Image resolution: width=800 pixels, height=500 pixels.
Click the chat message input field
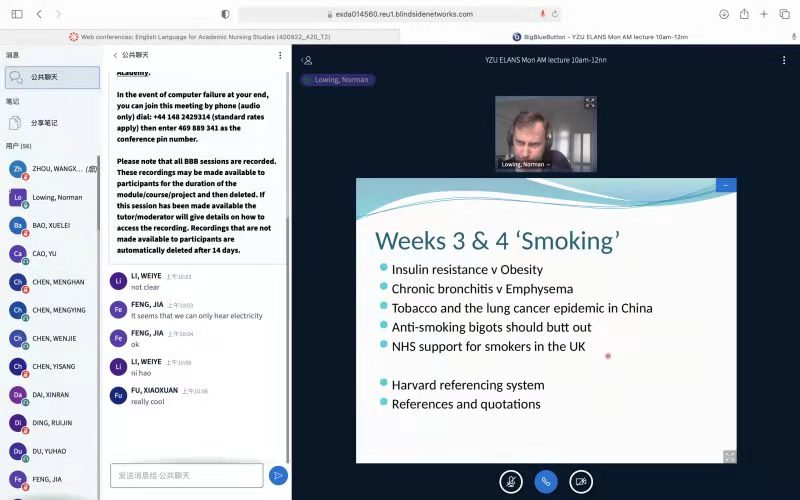point(186,475)
